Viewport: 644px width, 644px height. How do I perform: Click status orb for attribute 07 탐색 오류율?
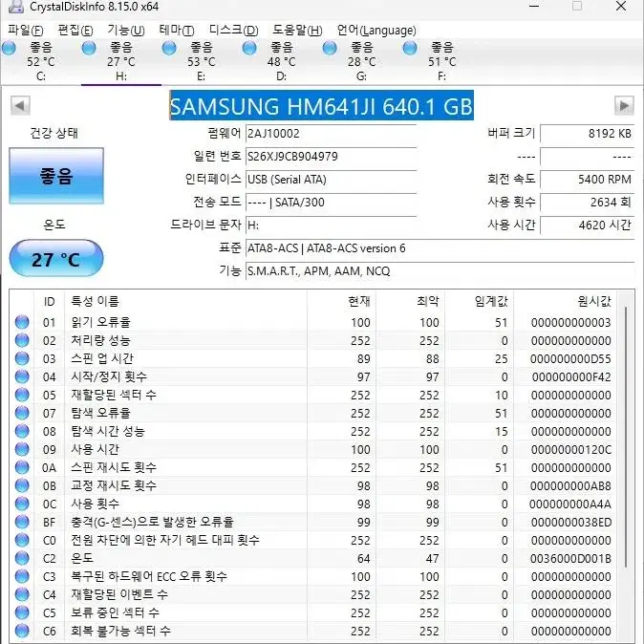[22, 413]
